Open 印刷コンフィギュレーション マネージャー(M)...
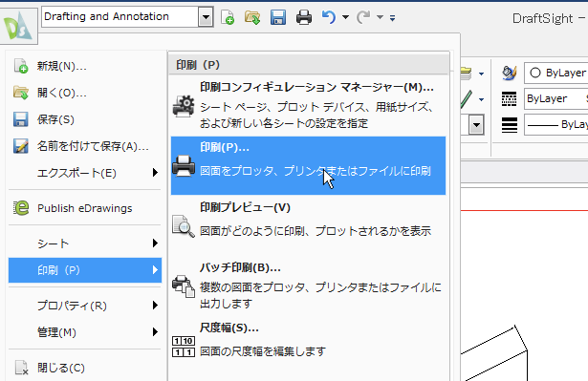 click(x=308, y=105)
